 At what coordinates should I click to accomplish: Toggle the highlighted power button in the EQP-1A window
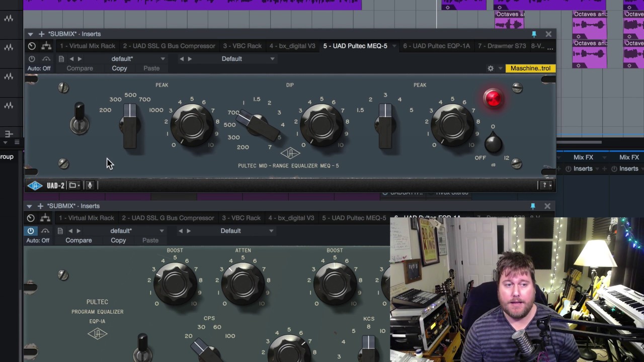click(x=31, y=231)
